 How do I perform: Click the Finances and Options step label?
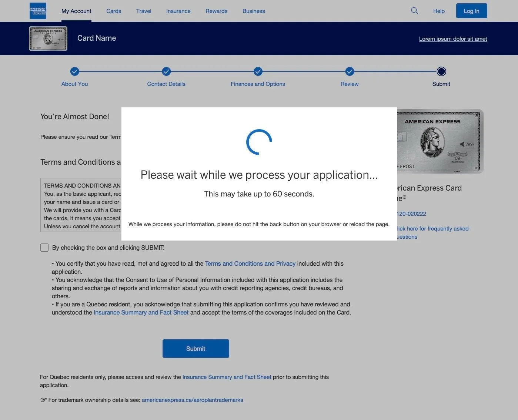pyautogui.click(x=258, y=84)
